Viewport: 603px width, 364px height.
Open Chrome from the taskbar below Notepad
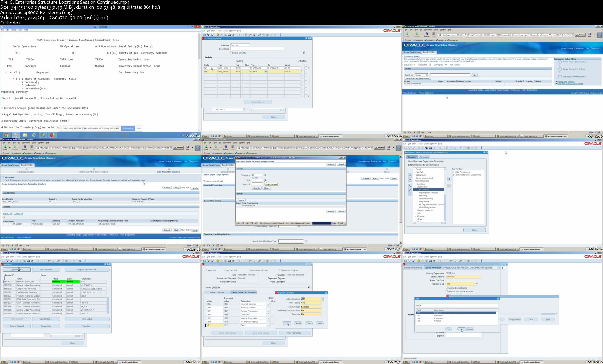tap(6, 135)
